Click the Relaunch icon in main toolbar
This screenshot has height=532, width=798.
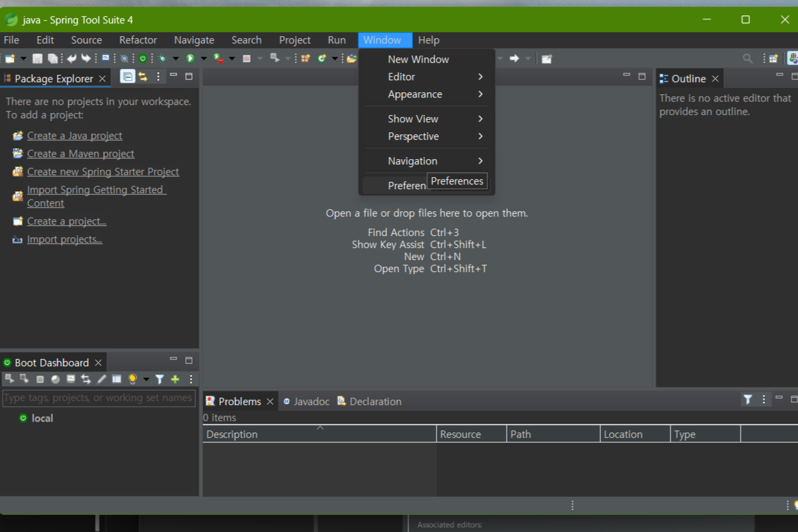point(275,58)
